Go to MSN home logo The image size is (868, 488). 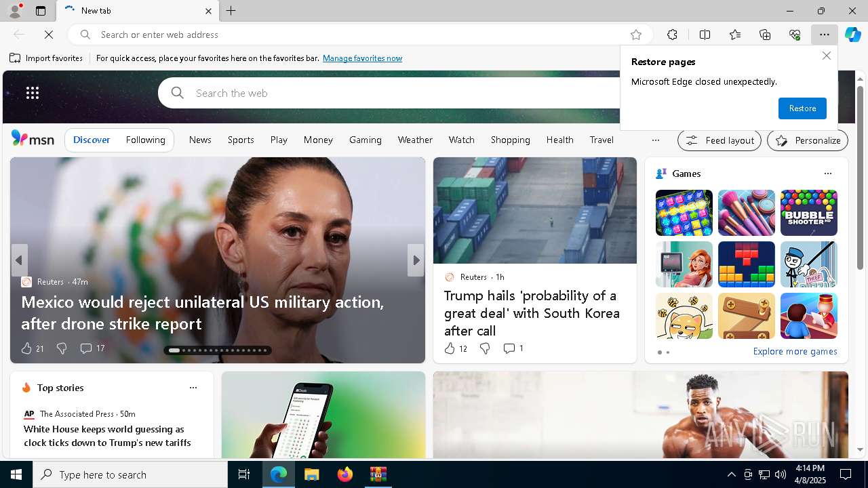coord(33,139)
